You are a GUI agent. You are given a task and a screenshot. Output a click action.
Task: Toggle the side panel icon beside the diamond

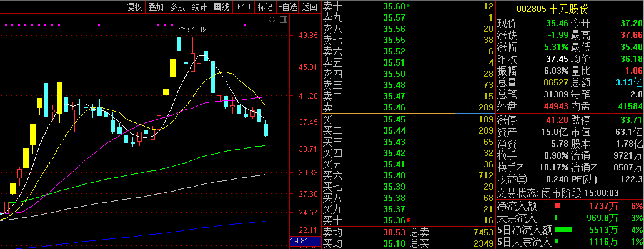point(284,20)
